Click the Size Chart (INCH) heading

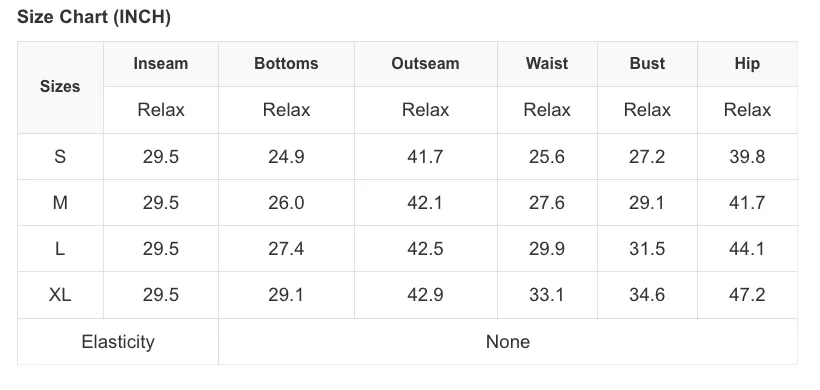pos(94,17)
